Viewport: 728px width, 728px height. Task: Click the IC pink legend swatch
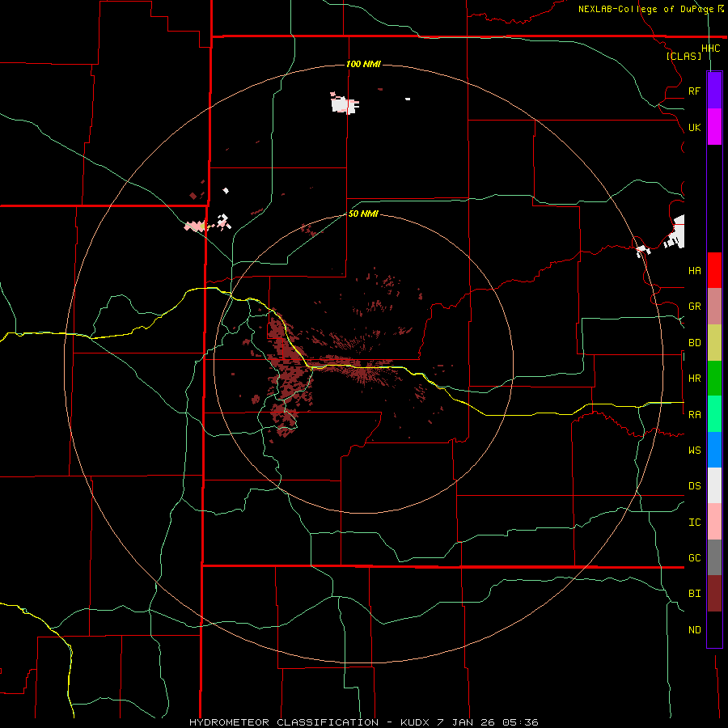pos(714,522)
